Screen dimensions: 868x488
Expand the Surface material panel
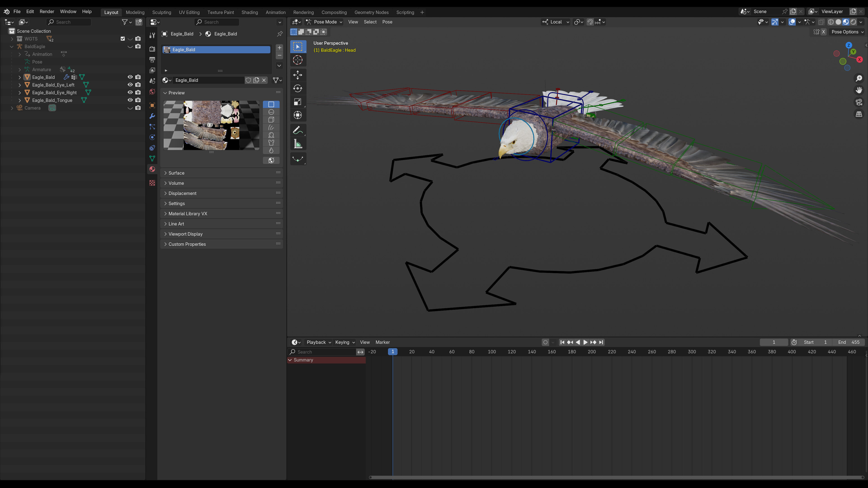[176, 173]
